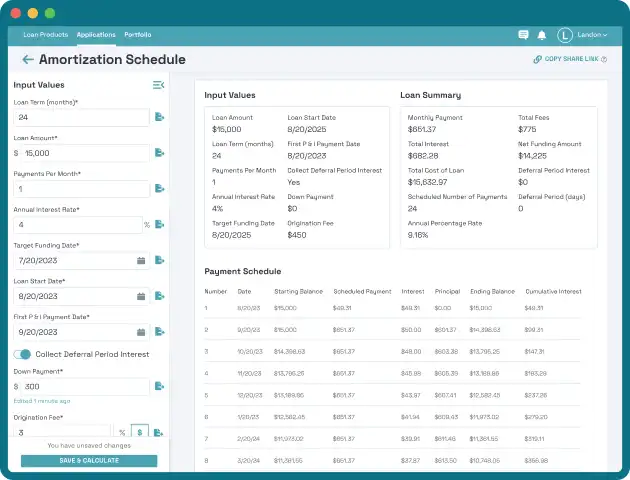This screenshot has width=630, height=480.
Task: Click payment row date 12/20/23
Action: point(250,395)
